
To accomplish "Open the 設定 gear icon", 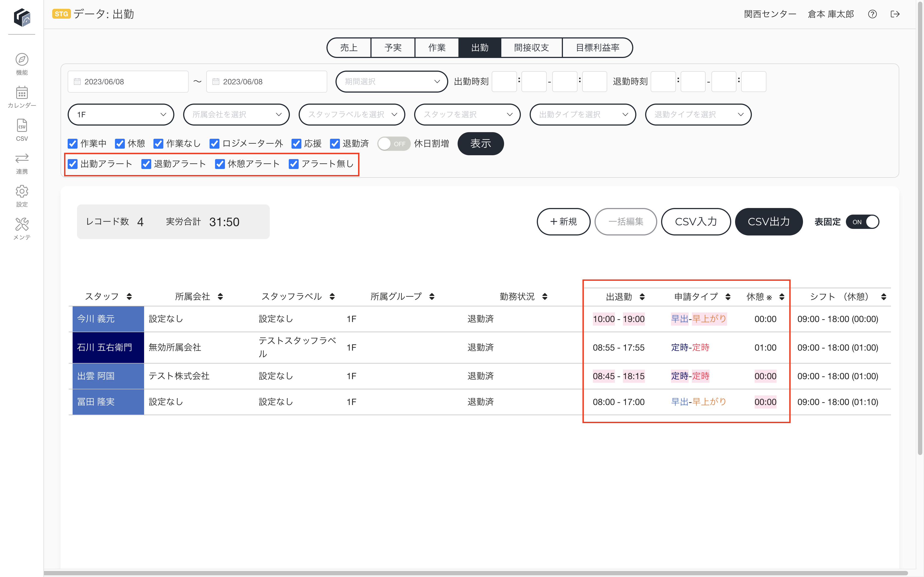I will click(x=22, y=192).
